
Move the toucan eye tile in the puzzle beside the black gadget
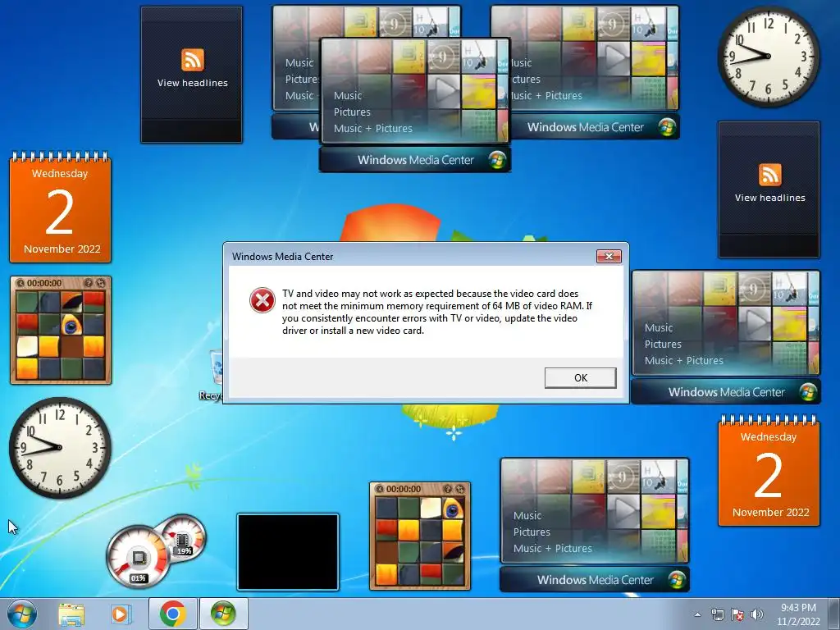pyautogui.click(x=453, y=509)
